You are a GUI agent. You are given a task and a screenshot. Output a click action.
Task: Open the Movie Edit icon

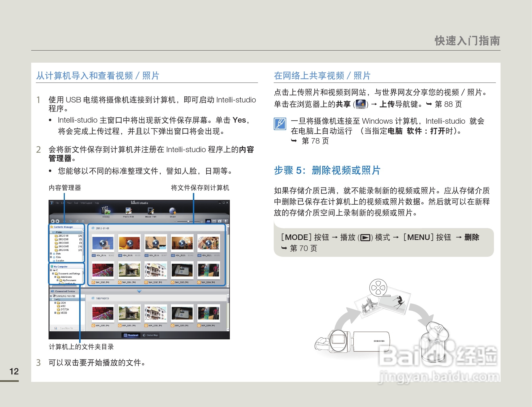tap(151, 211)
